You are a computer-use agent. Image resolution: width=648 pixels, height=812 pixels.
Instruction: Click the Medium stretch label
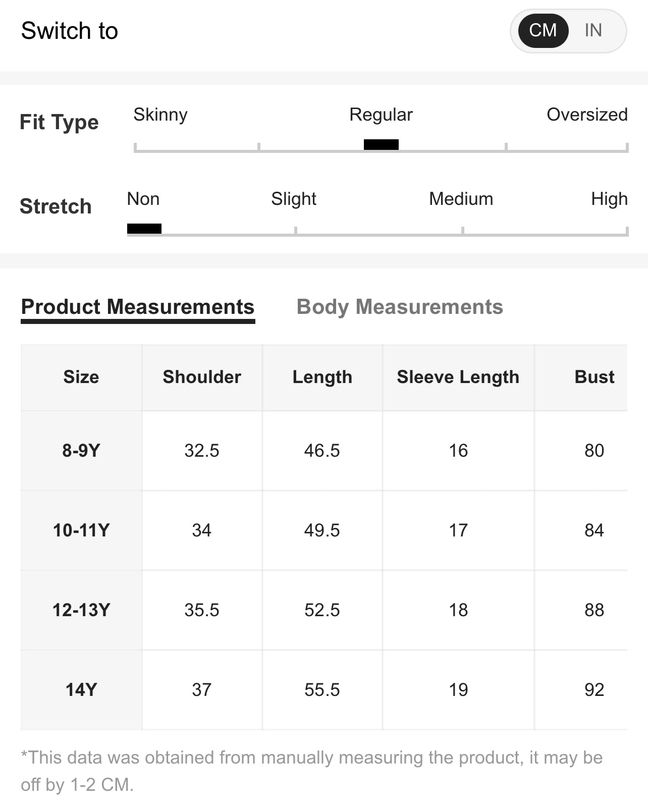pyautogui.click(x=461, y=199)
